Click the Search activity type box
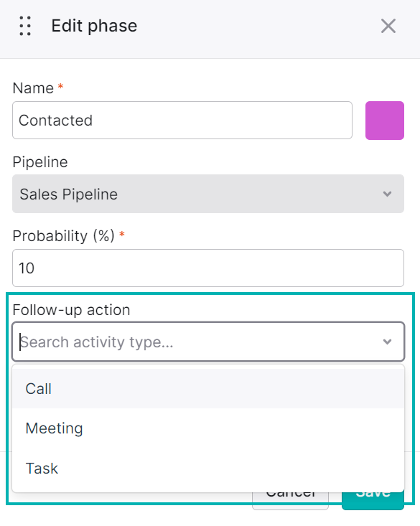The width and height of the screenshot is (420, 526). point(208,342)
